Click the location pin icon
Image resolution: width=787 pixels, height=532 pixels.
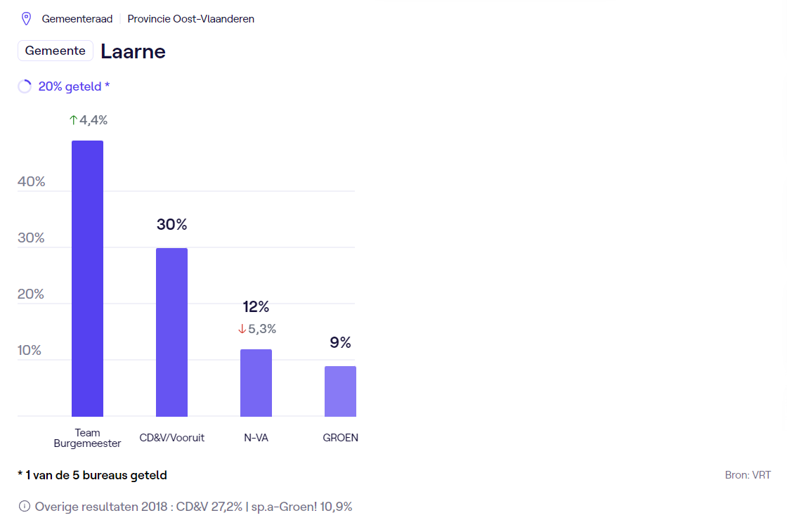(x=27, y=19)
